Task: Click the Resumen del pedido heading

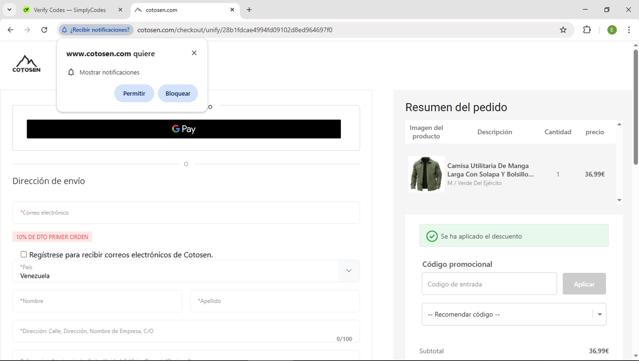Action: pos(456,107)
